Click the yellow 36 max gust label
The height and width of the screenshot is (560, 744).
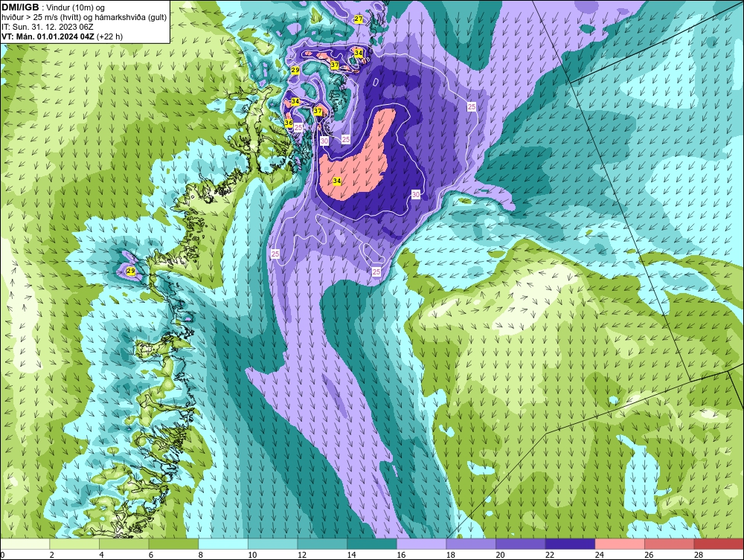point(289,123)
